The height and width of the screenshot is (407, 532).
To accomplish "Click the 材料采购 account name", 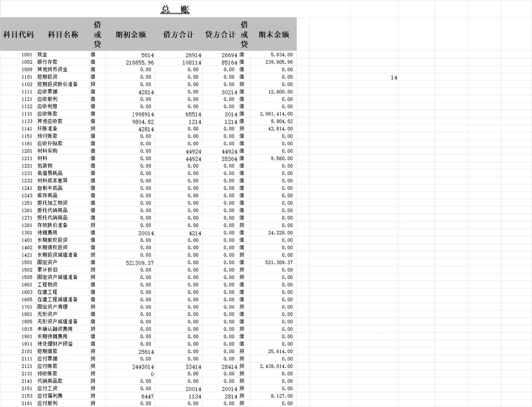I will pos(47,151).
